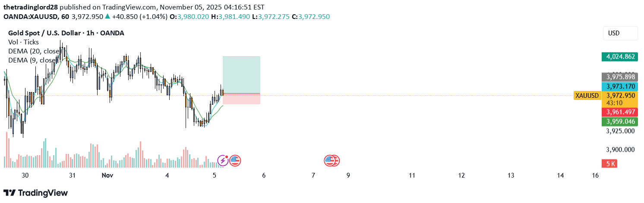Click the 31 date on time axis
The height and width of the screenshot is (203, 644).
click(x=72, y=175)
